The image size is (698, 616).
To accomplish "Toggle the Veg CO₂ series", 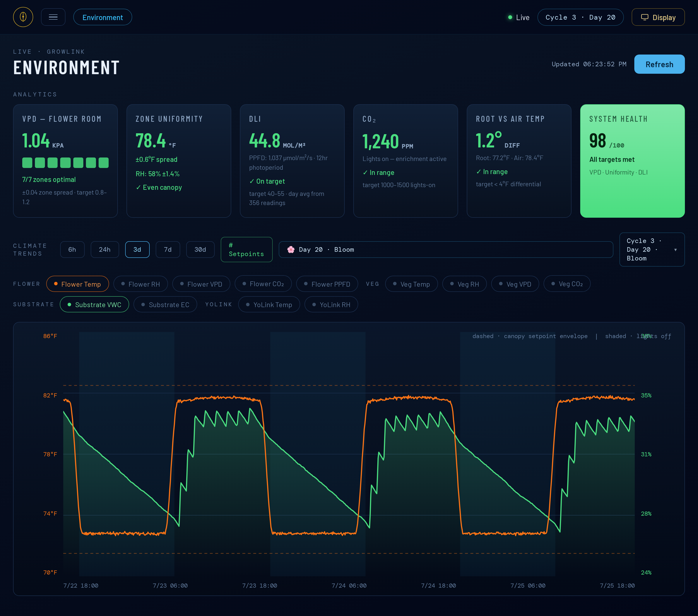I will click(567, 284).
